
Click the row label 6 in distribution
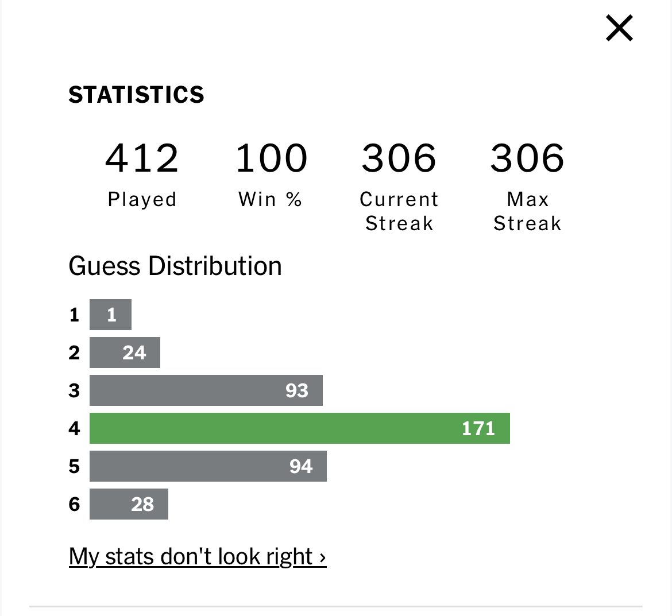click(x=74, y=504)
